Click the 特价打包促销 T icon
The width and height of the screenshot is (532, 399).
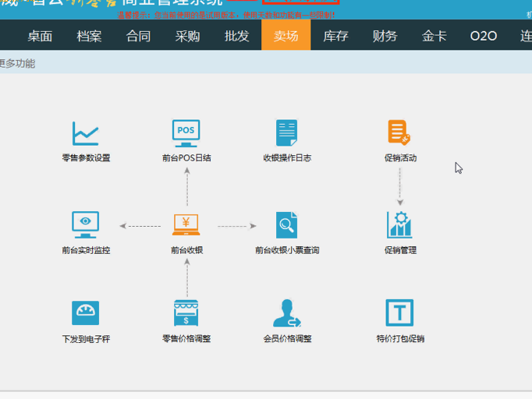point(399,312)
